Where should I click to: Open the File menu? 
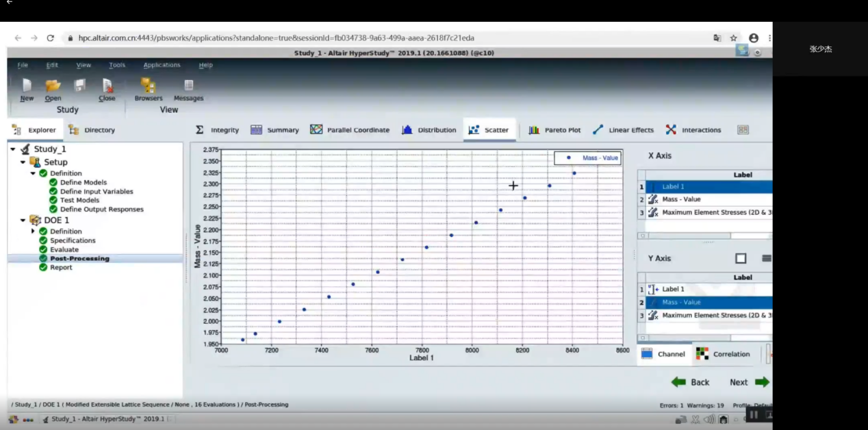[23, 65]
